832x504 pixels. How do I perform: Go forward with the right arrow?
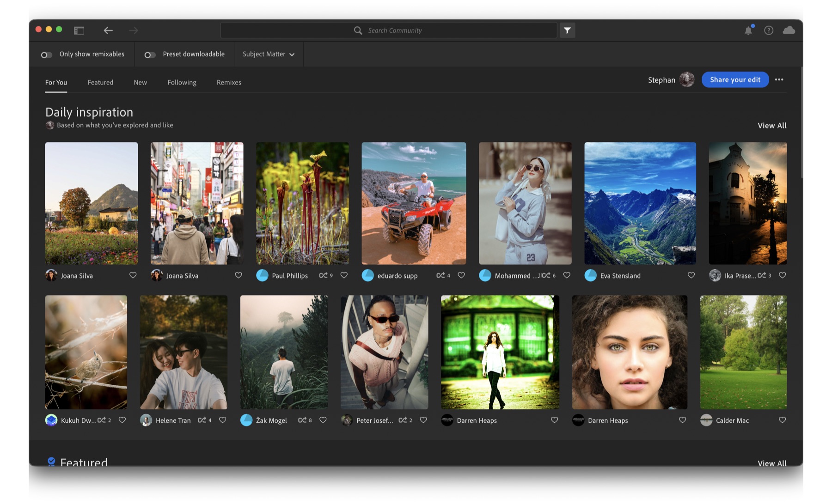(x=134, y=30)
